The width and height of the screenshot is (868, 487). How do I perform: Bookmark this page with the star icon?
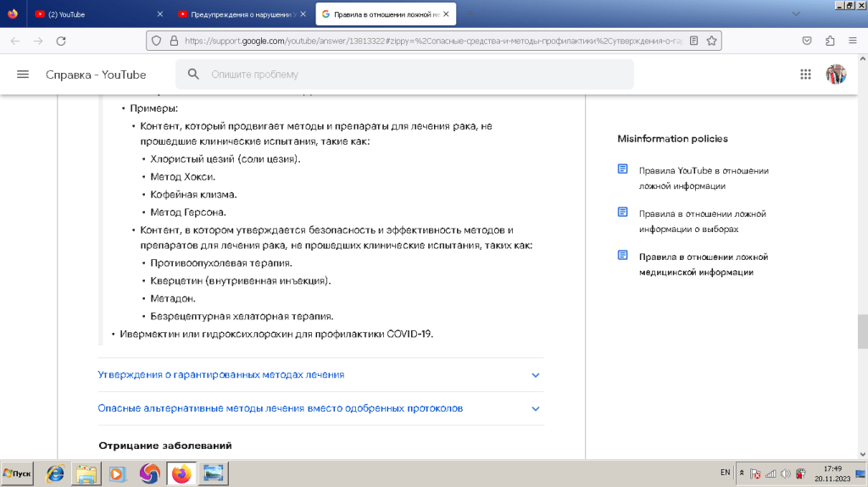[x=712, y=41]
